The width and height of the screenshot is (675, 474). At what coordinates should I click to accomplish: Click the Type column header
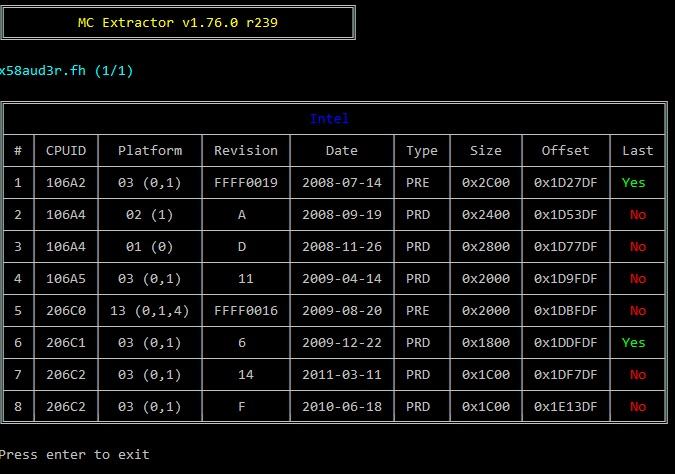click(421, 151)
